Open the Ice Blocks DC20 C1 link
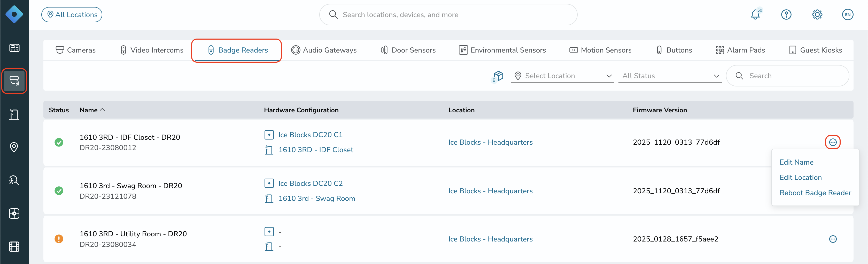 click(x=310, y=135)
